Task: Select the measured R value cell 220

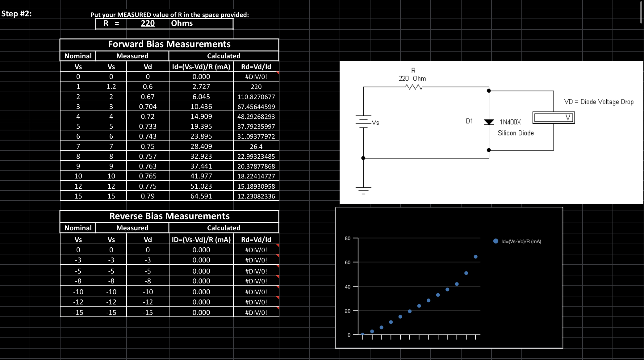Action: [148, 23]
